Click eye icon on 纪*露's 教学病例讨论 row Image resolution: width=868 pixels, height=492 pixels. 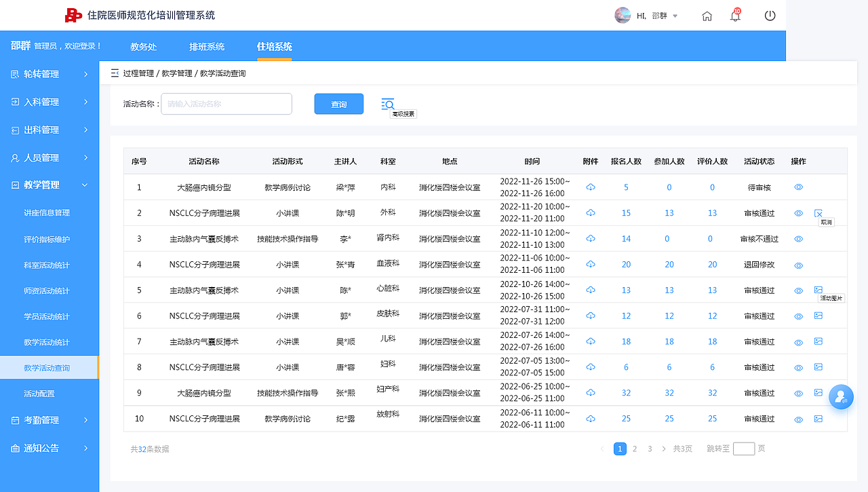coord(798,419)
